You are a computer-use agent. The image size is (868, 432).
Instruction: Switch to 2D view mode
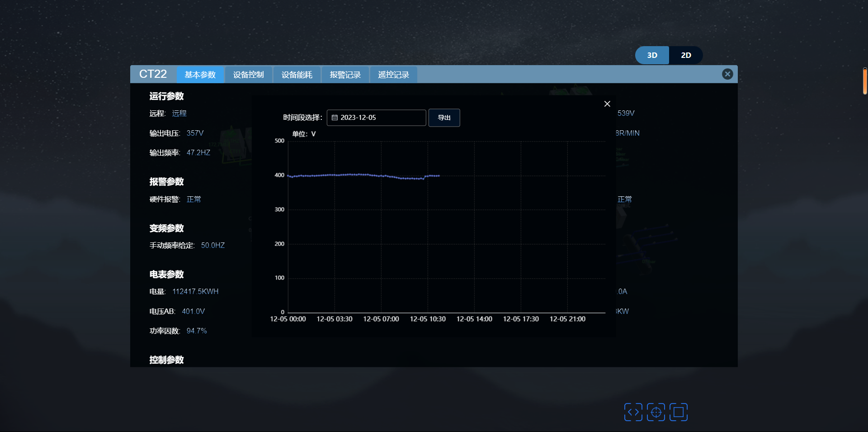(686, 55)
